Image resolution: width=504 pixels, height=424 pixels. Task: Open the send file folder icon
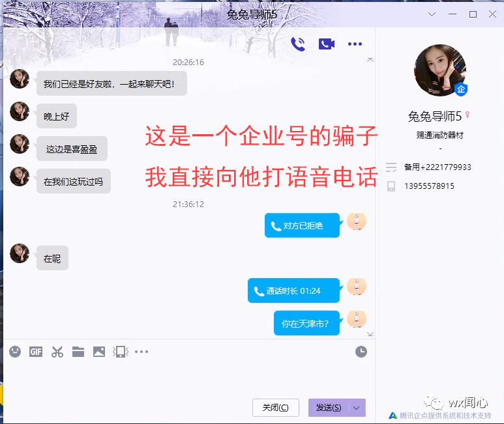pyautogui.click(x=78, y=352)
